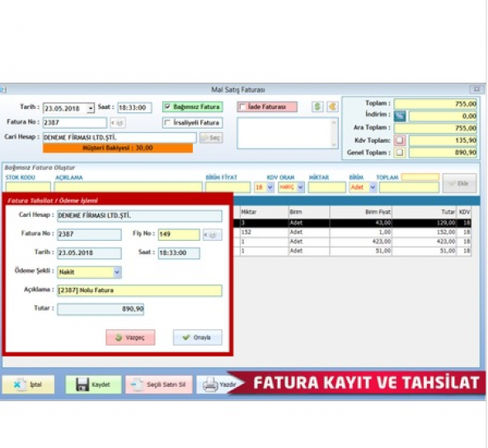
Task: Open the KDV oran 18 dropdown
Action: coord(270,187)
